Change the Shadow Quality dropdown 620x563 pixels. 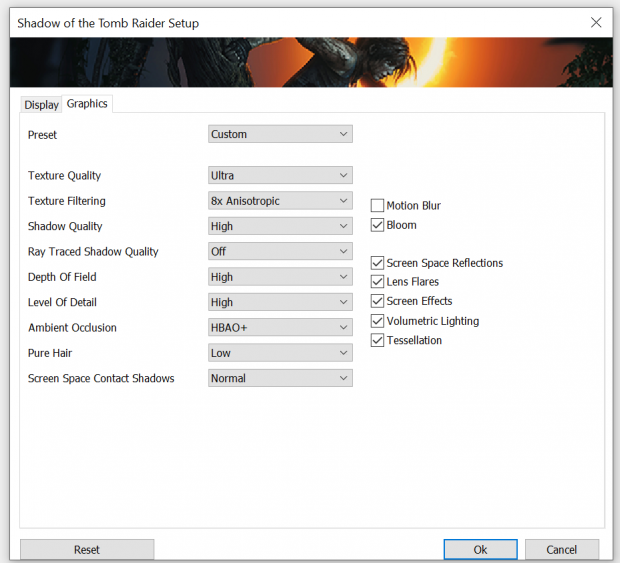pos(280,226)
